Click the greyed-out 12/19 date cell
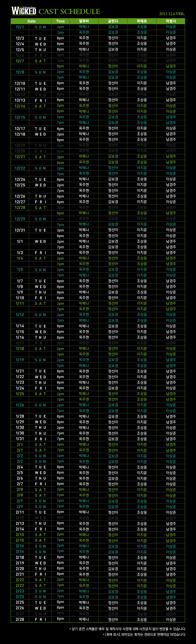 point(20,145)
